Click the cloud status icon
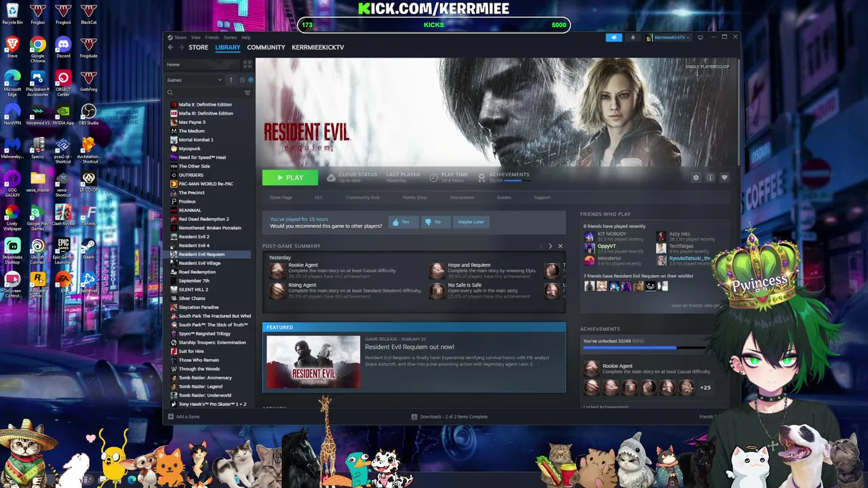The image size is (868, 488). click(331, 178)
